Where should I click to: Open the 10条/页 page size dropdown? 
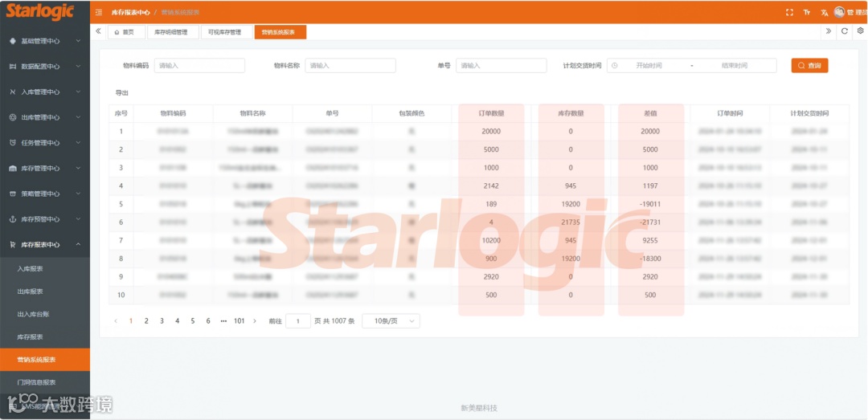pyautogui.click(x=391, y=321)
